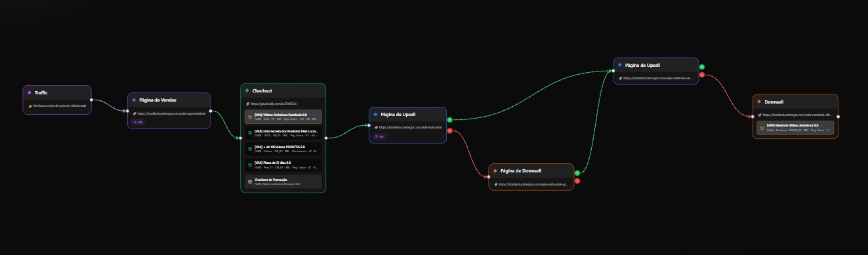This screenshot has height=255, width=868.
Task: Select the Página de Downsell node title
Action: (x=521, y=171)
